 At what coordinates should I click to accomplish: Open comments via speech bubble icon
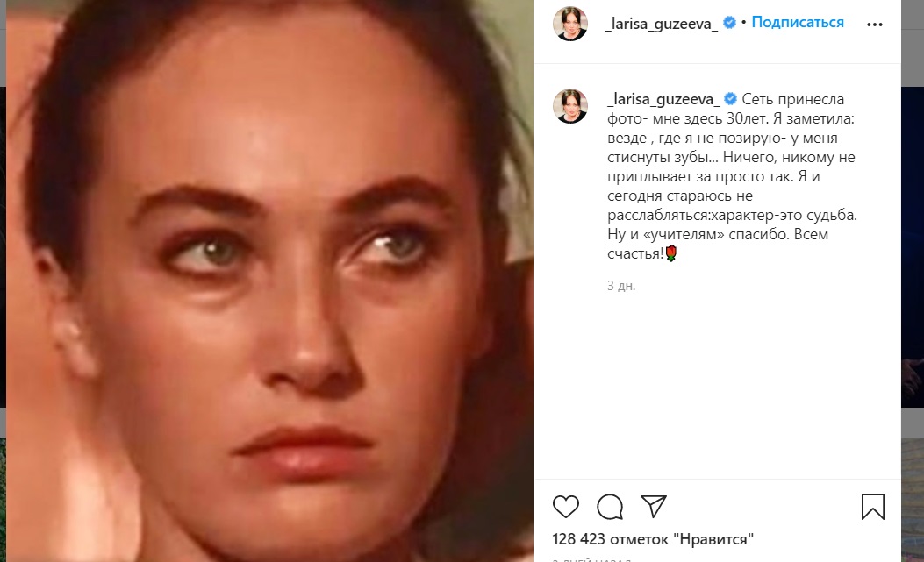pyautogui.click(x=610, y=507)
